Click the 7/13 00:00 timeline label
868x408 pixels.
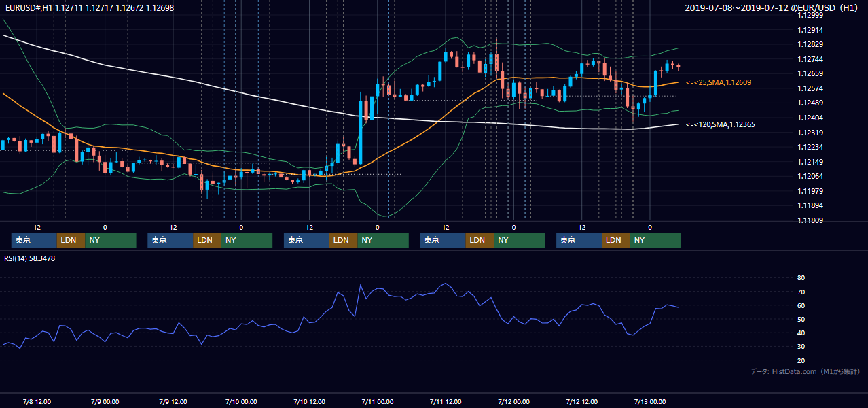pyautogui.click(x=649, y=401)
